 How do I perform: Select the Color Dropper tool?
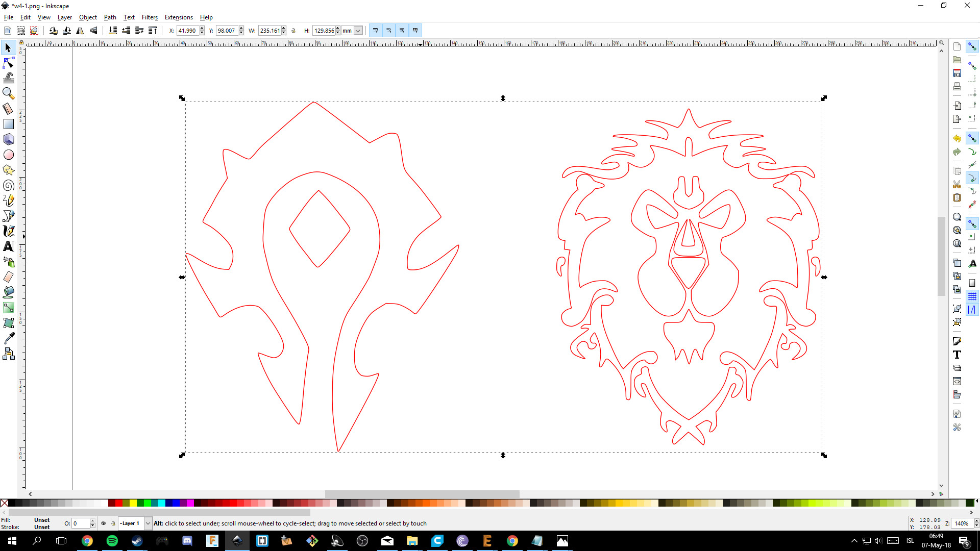point(9,338)
